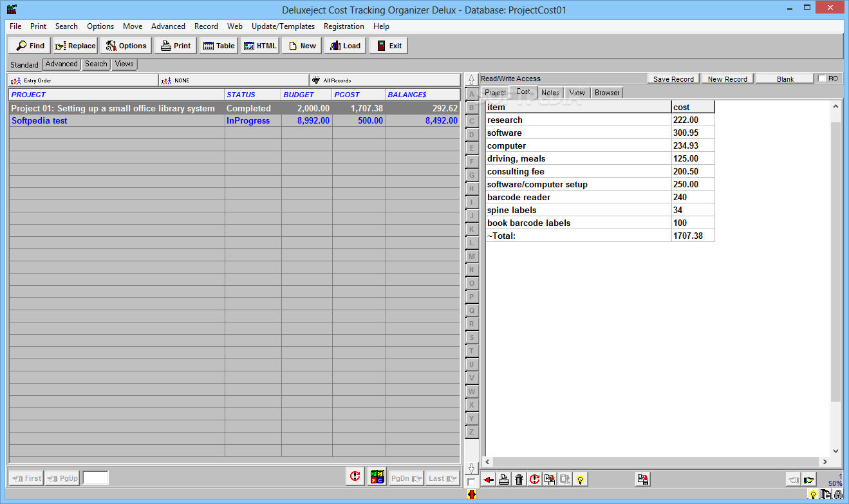Click the Exit door toolbar button
849x504 pixels.
click(x=389, y=46)
